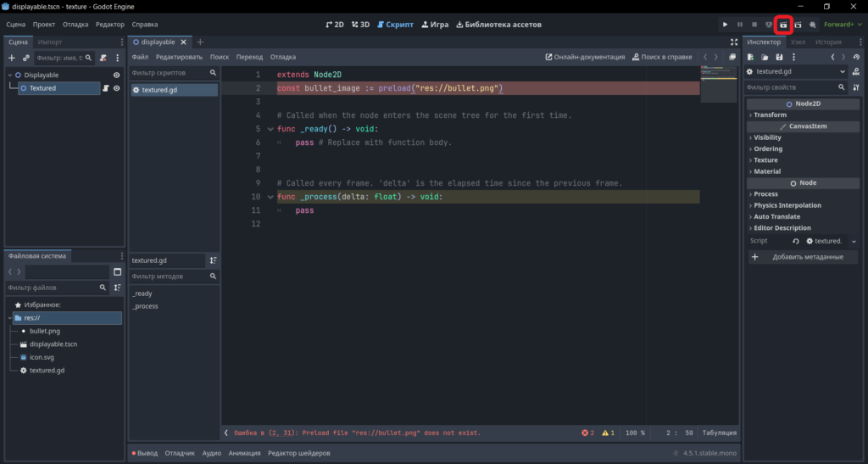868x464 pixels.
Task: Load a resource via the Inspector folder icon
Action: point(765,57)
